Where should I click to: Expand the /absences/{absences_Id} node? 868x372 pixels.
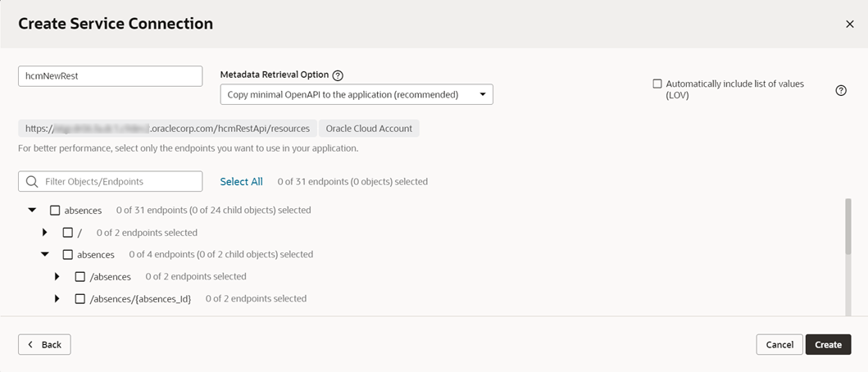pyautogui.click(x=57, y=299)
